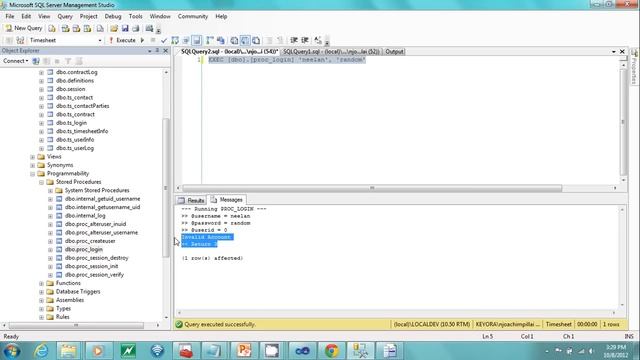Parse the query with the checkmark icon

point(164,40)
